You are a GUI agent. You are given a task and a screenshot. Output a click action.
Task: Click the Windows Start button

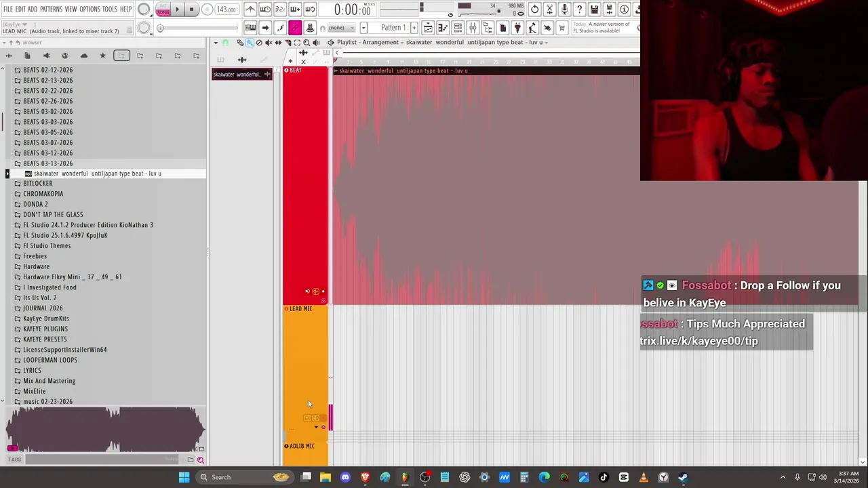pyautogui.click(x=184, y=477)
